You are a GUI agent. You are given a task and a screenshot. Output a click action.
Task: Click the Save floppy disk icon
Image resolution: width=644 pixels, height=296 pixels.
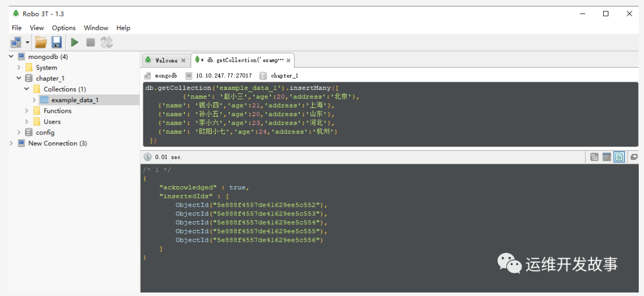pos(56,43)
